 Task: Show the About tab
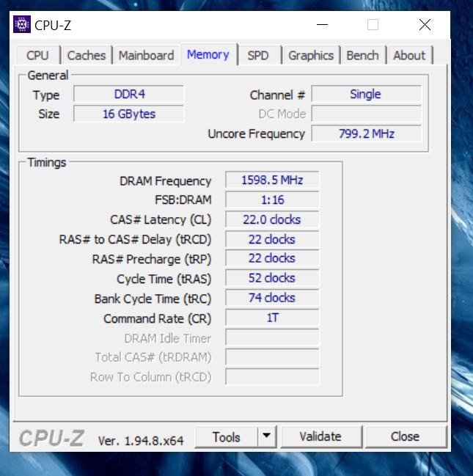(409, 55)
